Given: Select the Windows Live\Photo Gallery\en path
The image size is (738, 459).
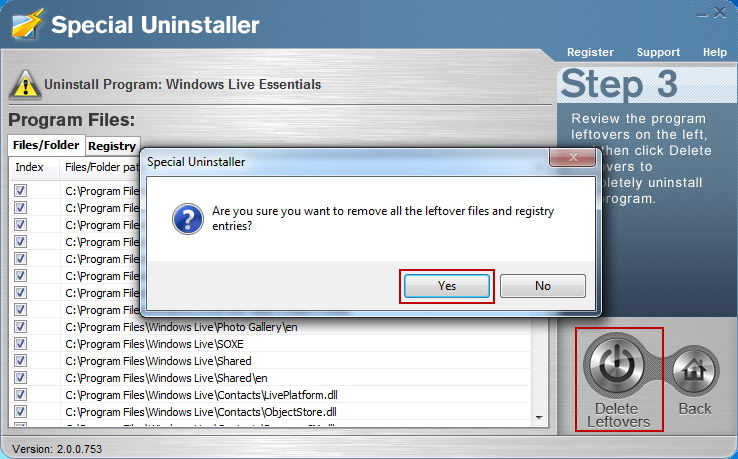Looking at the screenshot, I should [x=181, y=327].
